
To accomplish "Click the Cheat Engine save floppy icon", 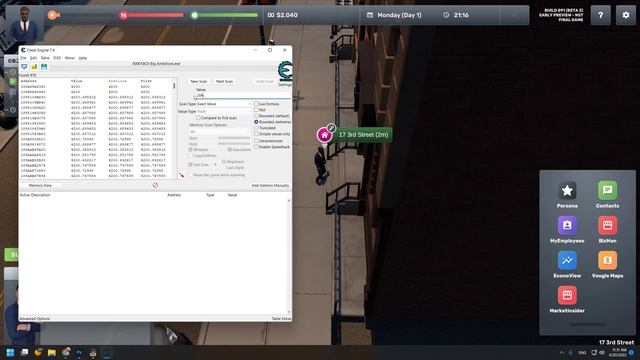I will [x=44, y=67].
